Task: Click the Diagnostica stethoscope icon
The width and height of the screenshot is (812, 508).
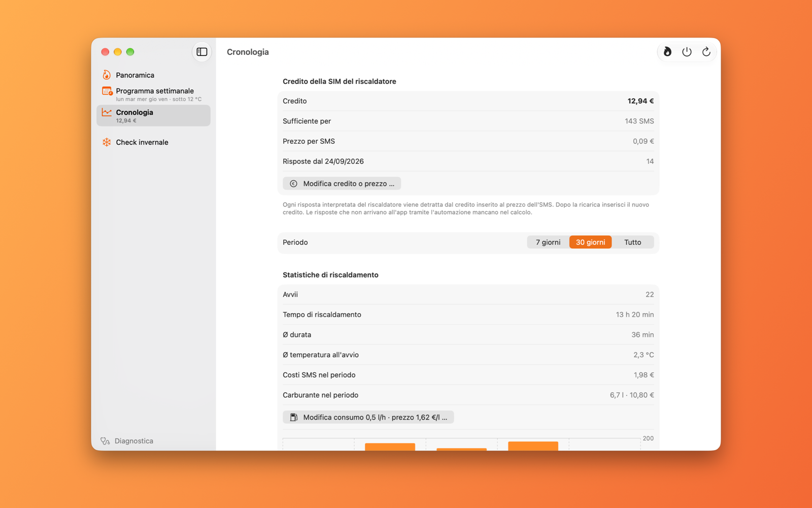Action: pyautogui.click(x=105, y=441)
